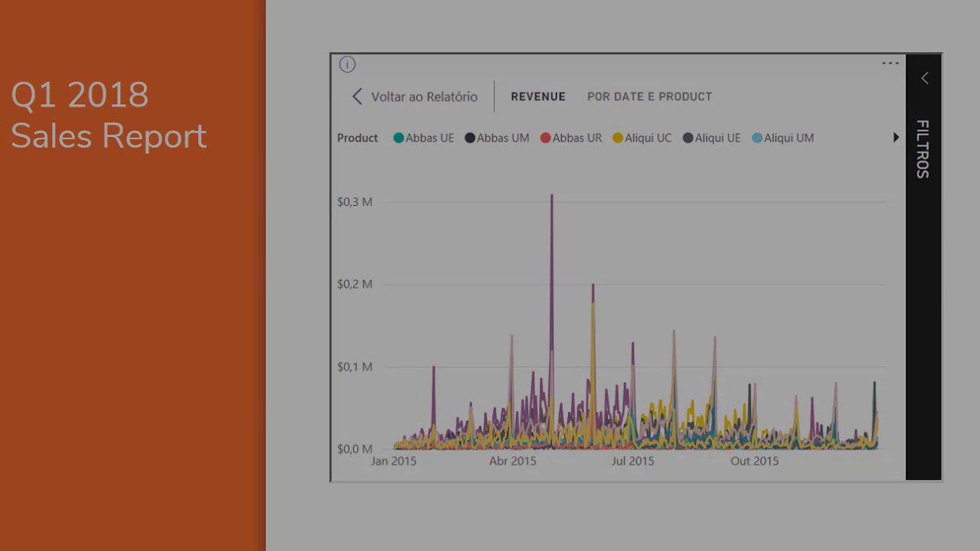
Task: Select Abbas UM legend item
Action: [497, 138]
